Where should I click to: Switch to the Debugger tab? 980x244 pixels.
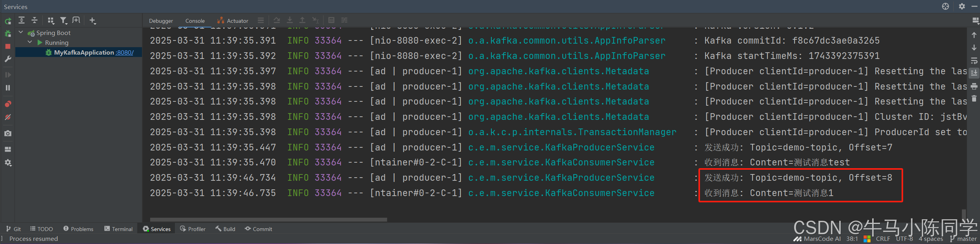[x=161, y=21]
